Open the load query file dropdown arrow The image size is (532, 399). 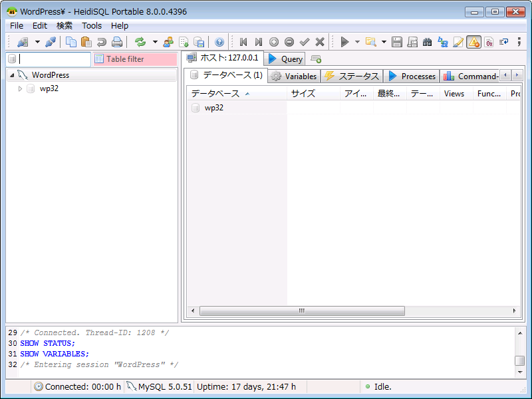[x=384, y=42]
